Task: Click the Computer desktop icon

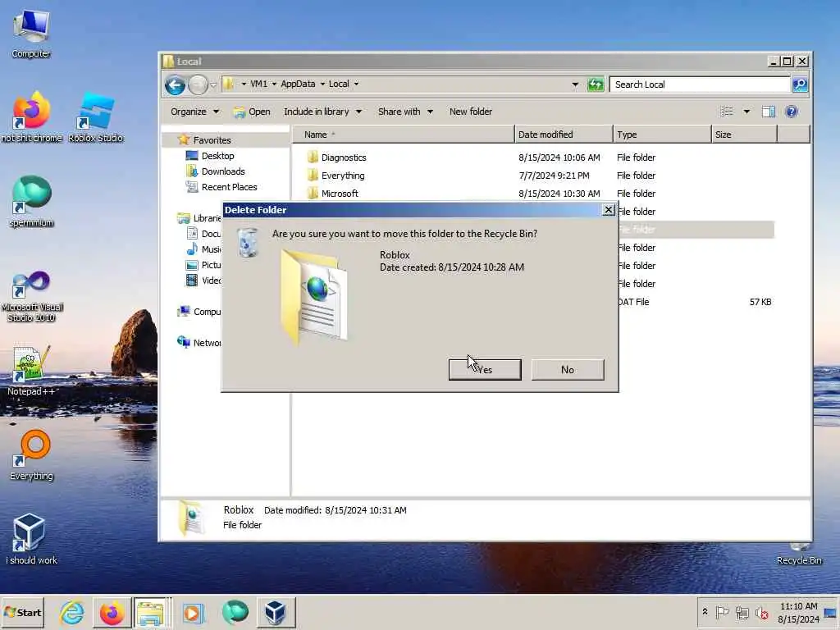Action: [31, 34]
